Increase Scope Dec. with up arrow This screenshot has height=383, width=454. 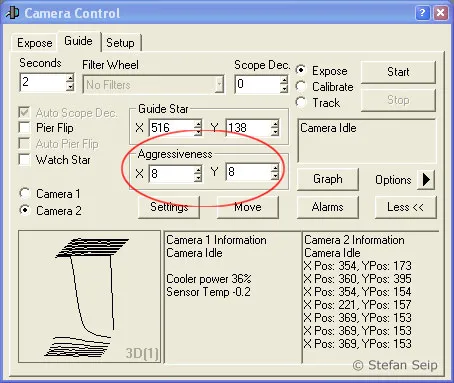[x=284, y=80]
